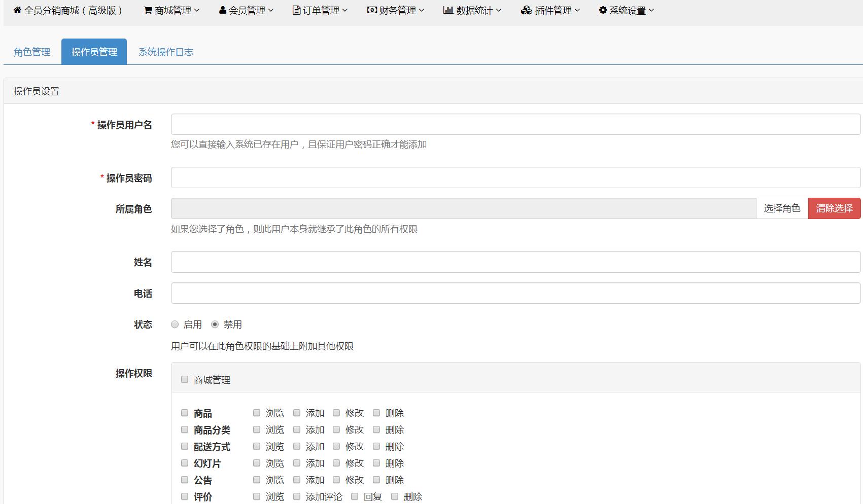This screenshot has height=504, width=863.
Task: Click the red 清除选择 button
Action: (834, 208)
